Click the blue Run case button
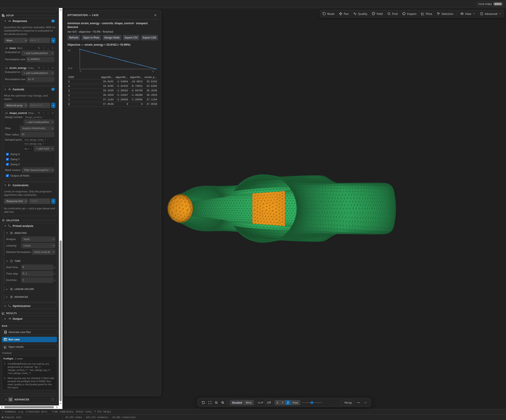Image resolution: width=506 pixels, height=420 pixels. (x=29, y=339)
